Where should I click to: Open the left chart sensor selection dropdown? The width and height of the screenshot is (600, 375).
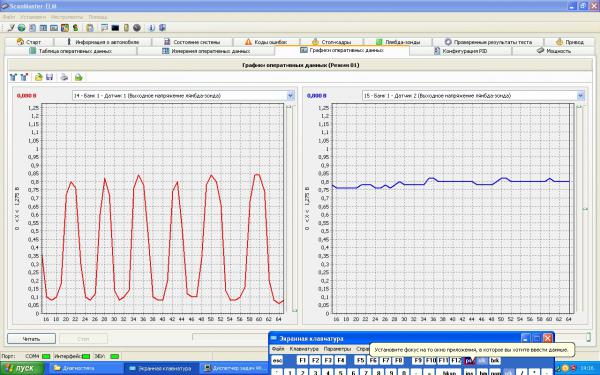click(290, 96)
